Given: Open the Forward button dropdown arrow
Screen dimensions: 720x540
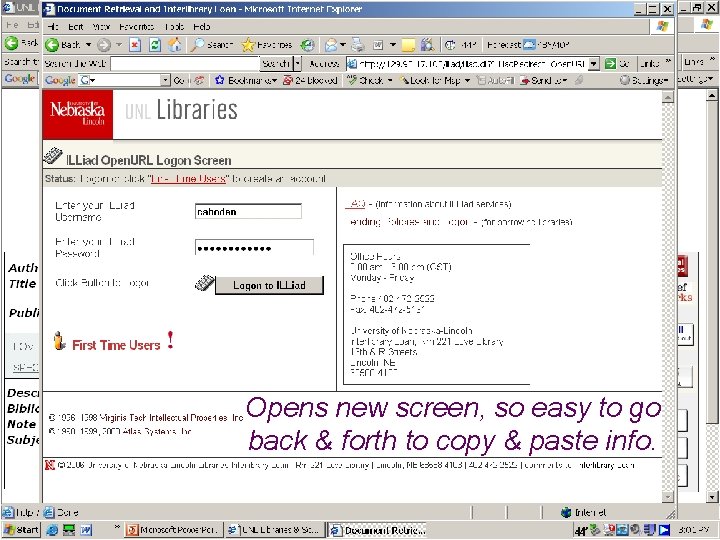Looking at the screenshot, I should tap(118, 45).
